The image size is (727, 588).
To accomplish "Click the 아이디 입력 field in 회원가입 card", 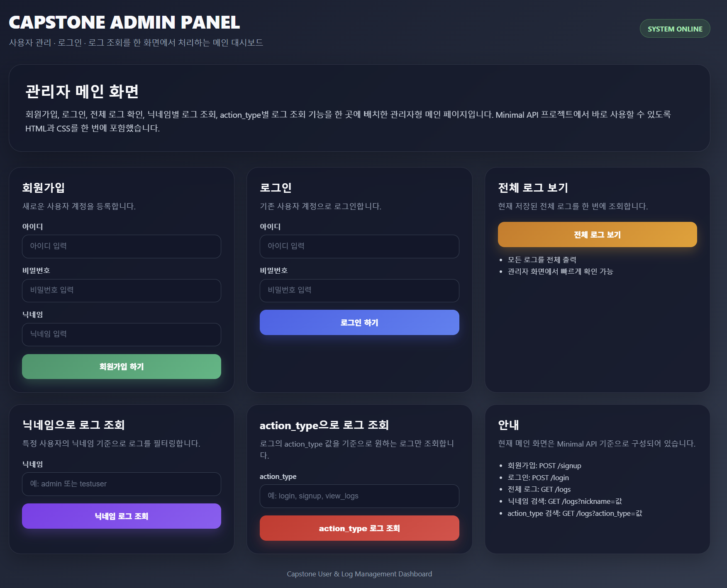I will pyautogui.click(x=121, y=246).
